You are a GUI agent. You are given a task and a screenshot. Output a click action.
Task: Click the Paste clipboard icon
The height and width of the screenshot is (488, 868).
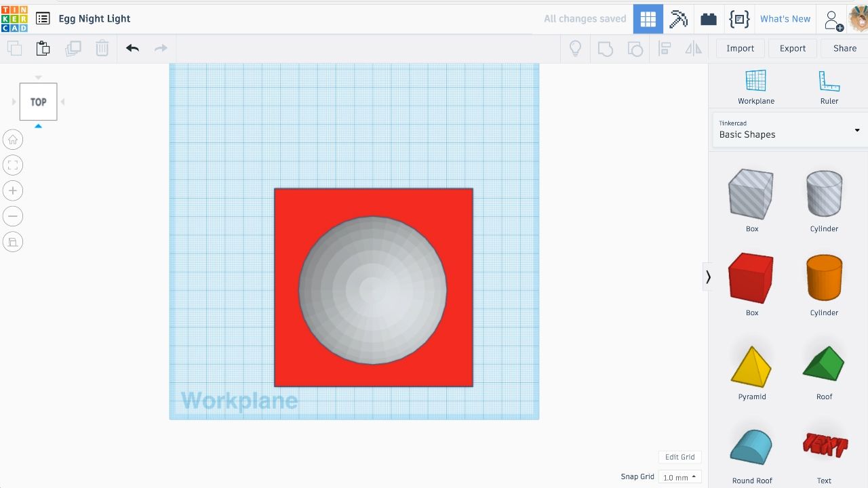point(43,48)
